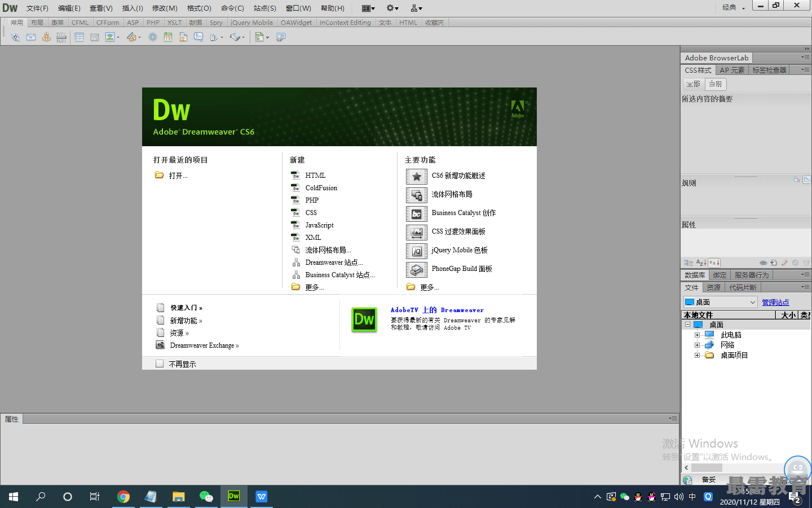Switch to the Spry insert tab
Viewport: 812px width, 508px height.
[216, 23]
